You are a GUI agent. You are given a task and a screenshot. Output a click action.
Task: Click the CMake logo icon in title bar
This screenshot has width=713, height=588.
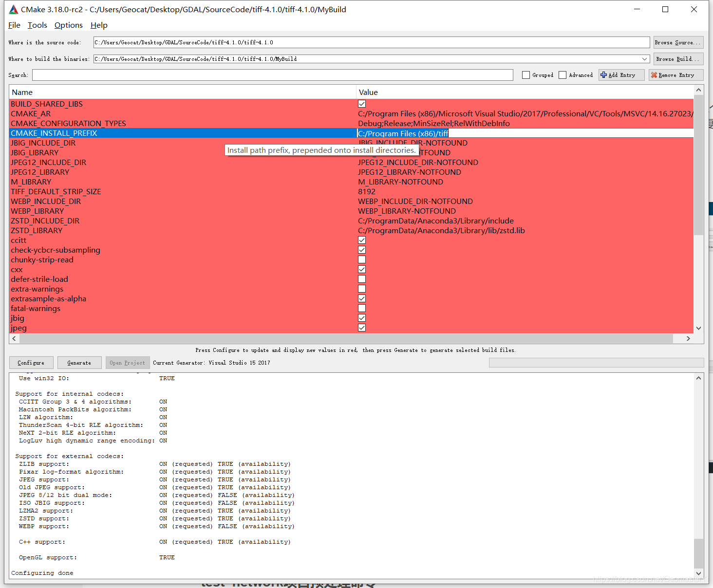[14, 9]
